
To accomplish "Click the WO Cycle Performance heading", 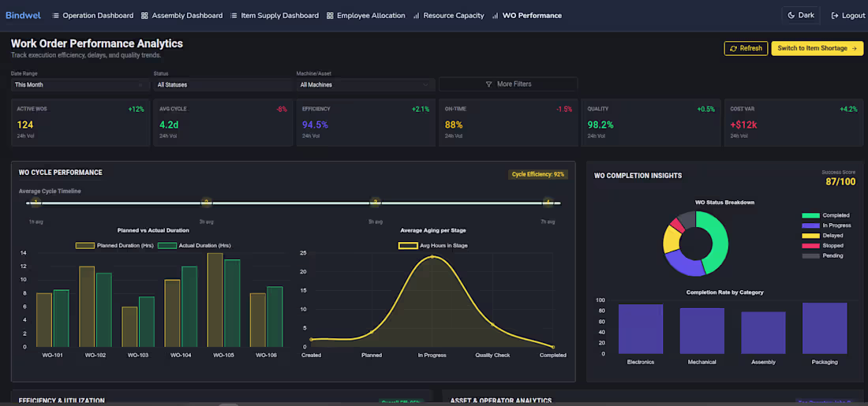I will pos(60,173).
